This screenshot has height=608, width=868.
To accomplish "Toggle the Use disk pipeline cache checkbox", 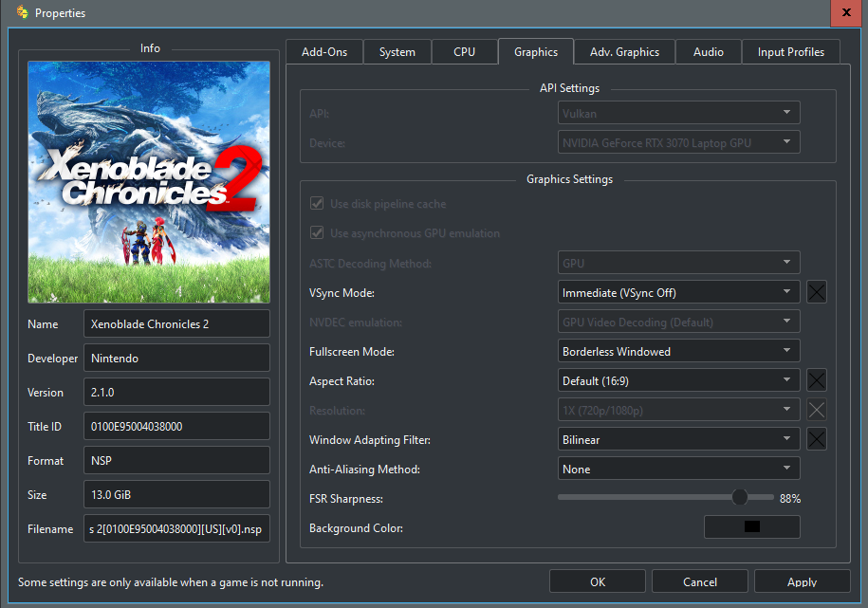I will (x=317, y=203).
